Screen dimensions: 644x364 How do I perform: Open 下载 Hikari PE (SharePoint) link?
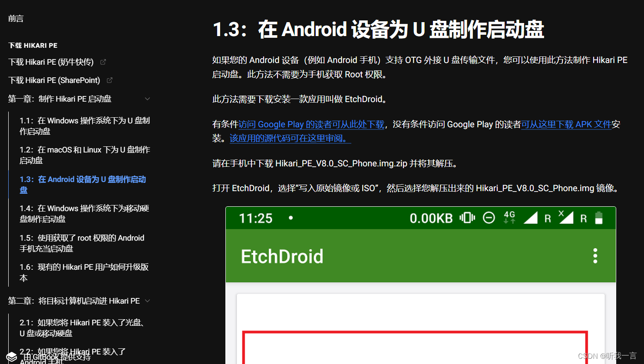(54, 80)
